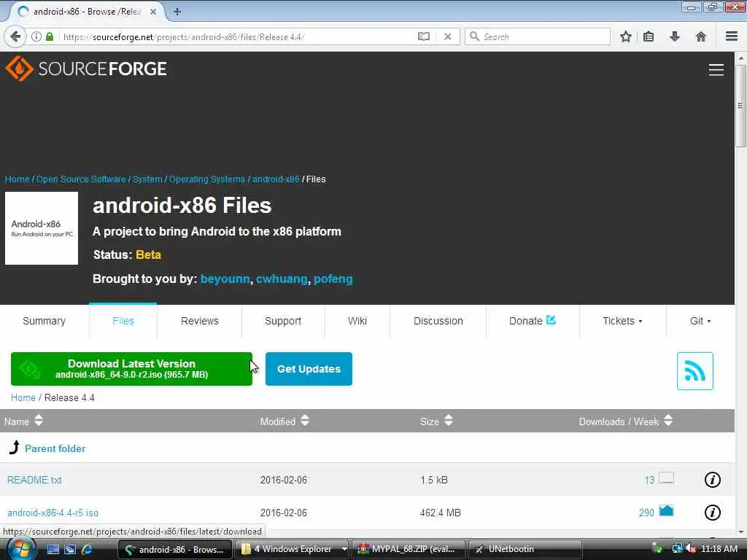View info for README.txt file
Viewport: 747px width, 560px height.
coord(712,480)
